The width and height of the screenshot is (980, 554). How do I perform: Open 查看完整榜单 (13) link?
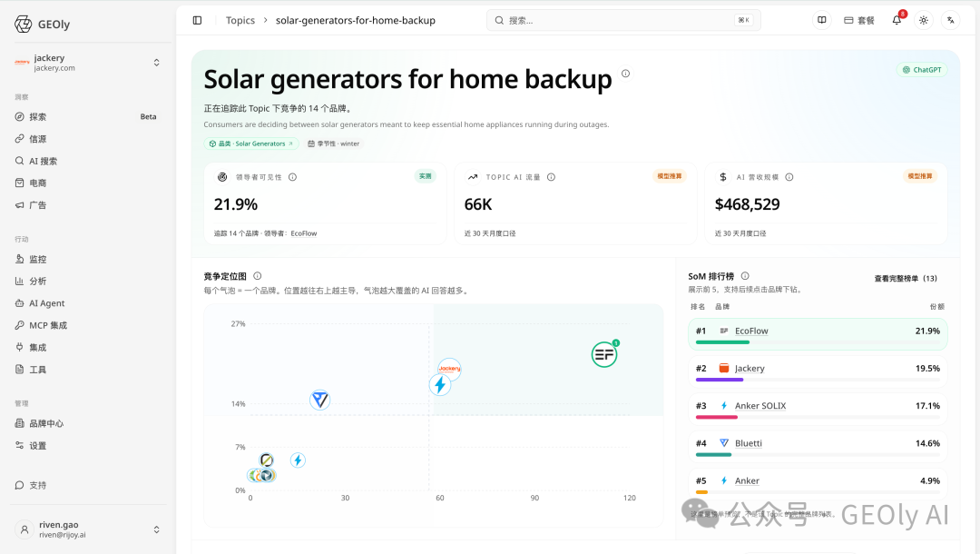point(906,278)
